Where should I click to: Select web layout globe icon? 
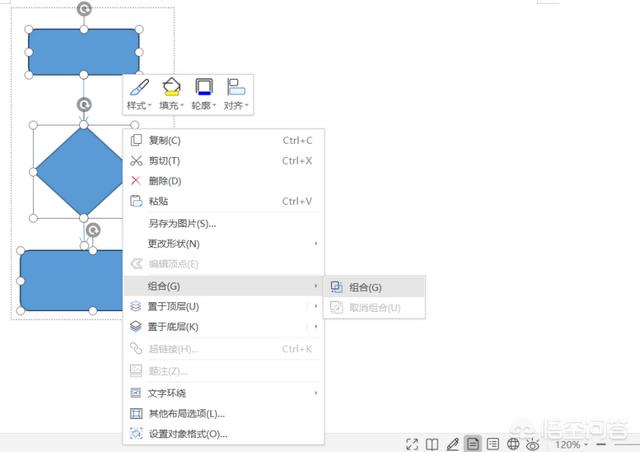(514, 444)
